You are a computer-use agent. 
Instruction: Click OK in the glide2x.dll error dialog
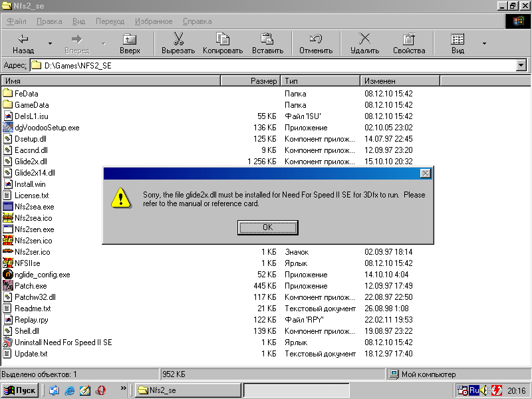[x=268, y=227]
